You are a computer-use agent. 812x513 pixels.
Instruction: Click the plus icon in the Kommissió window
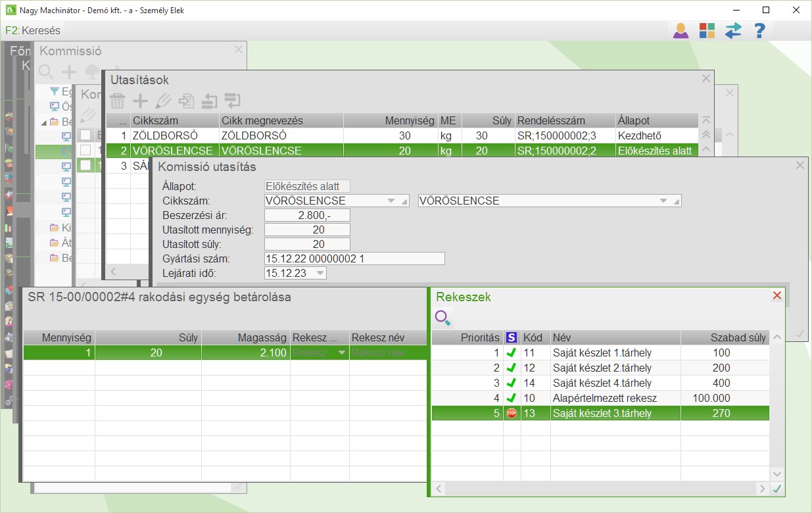pos(69,72)
